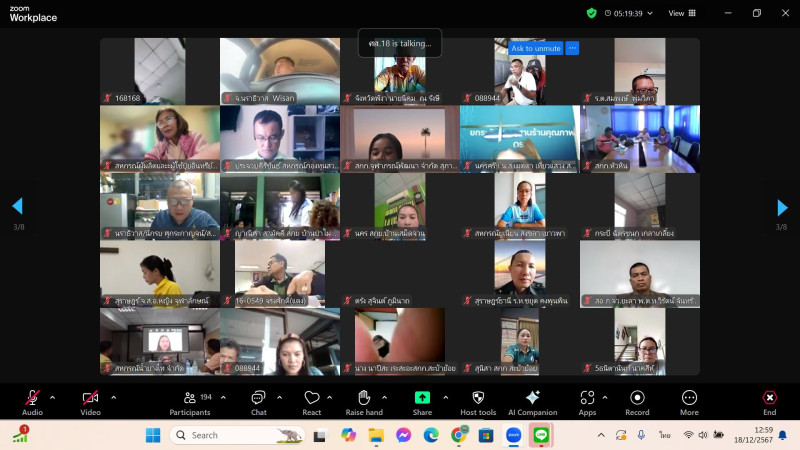Image resolution: width=800 pixels, height=450 pixels.
Task: Select the 16-0549 participant video tile
Action: [280, 274]
